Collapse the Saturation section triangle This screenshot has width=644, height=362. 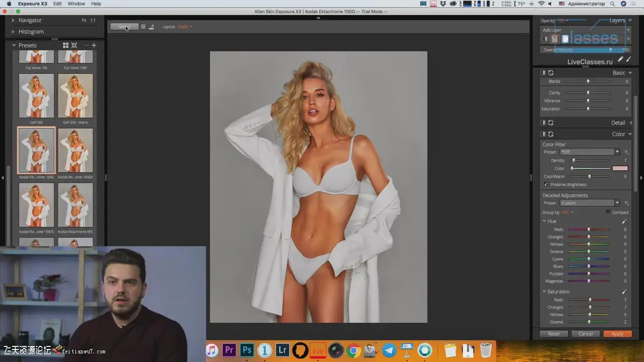(544, 292)
